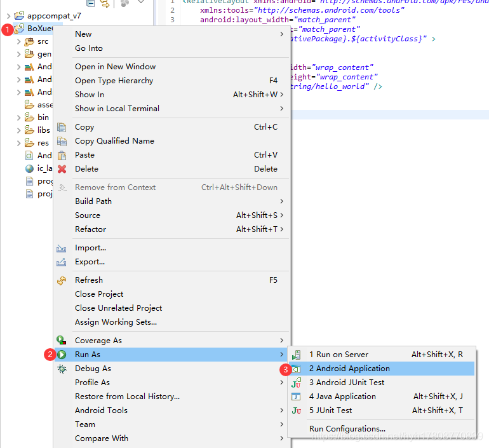The width and height of the screenshot is (489, 448).
Task: Open the Android Tools submenu arrow
Action: [x=281, y=411]
